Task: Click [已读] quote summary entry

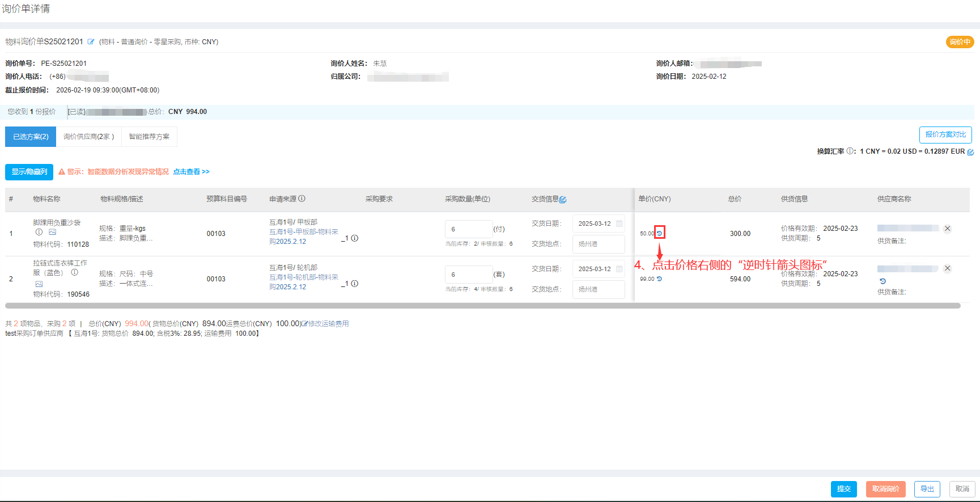Action: click(137, 112)
